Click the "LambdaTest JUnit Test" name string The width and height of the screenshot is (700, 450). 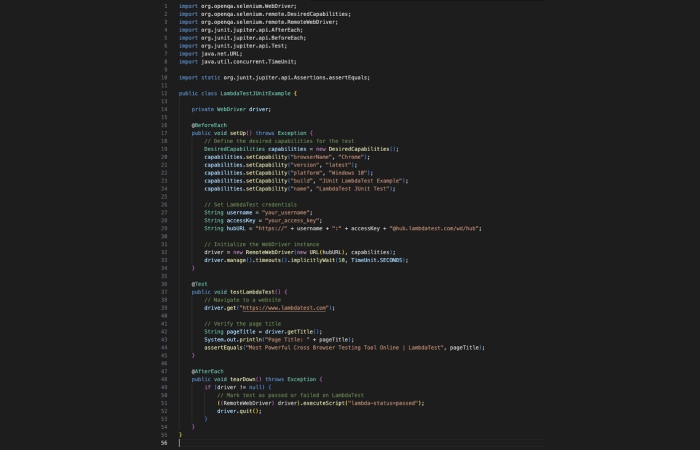pyautogui.click(x=354, y=189)
